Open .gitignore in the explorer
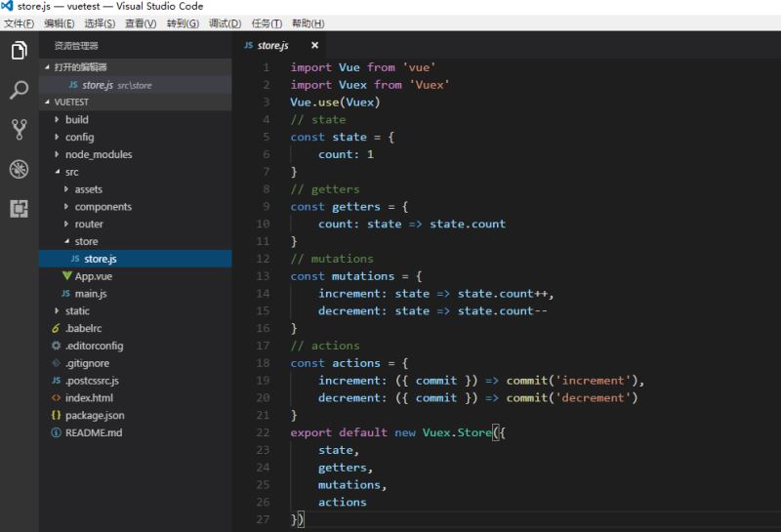This screenshot has height=532, width=781. (136, 363)
